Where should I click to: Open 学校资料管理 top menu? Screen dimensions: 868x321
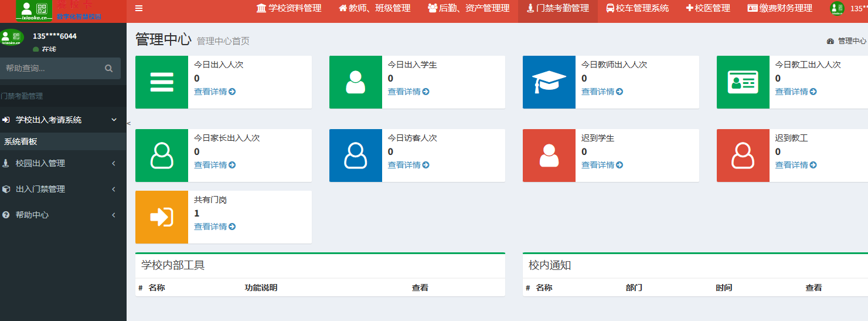(x=289, y=8)
